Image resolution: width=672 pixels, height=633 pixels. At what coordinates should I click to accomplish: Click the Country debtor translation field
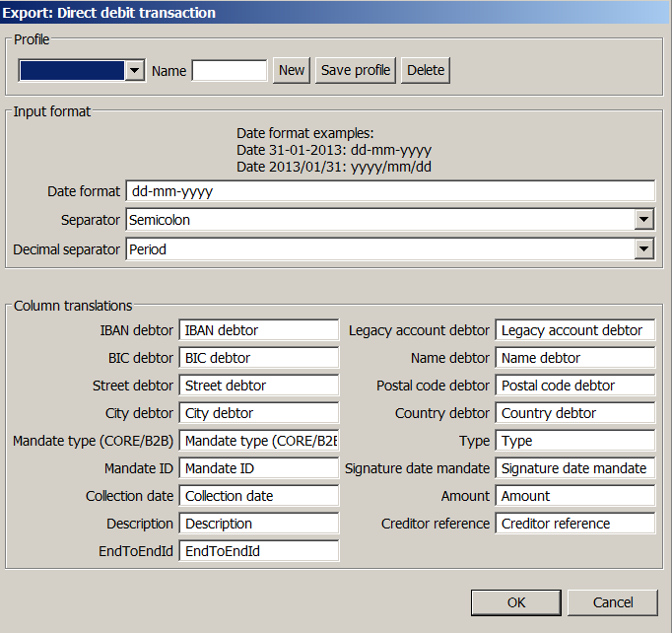pyautogui.click(x=575, y=413)
